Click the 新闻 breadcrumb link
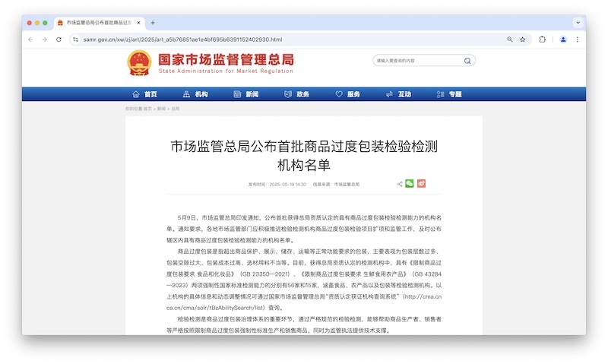The width and height of the screenshot is (608, 364). pyautogui.click(x=161, y=109)
